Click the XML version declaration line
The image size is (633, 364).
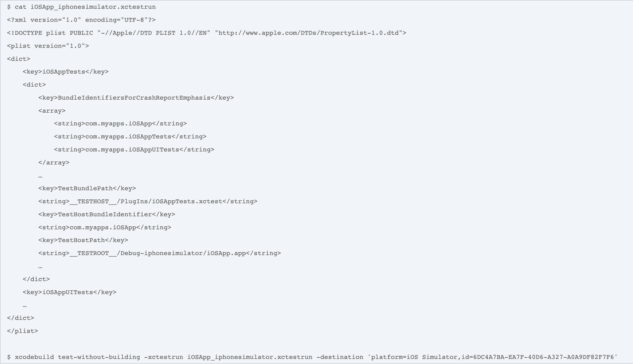tap(81, 20)
